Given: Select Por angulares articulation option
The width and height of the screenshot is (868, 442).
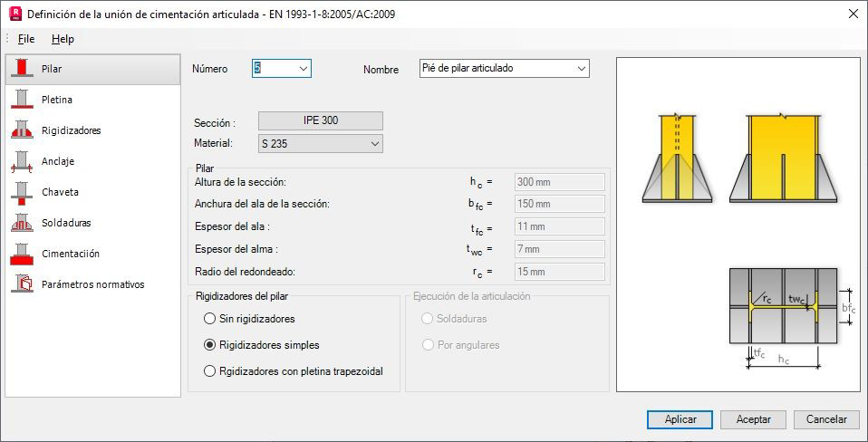Looking at the screenshot, I should coord(428,345).
